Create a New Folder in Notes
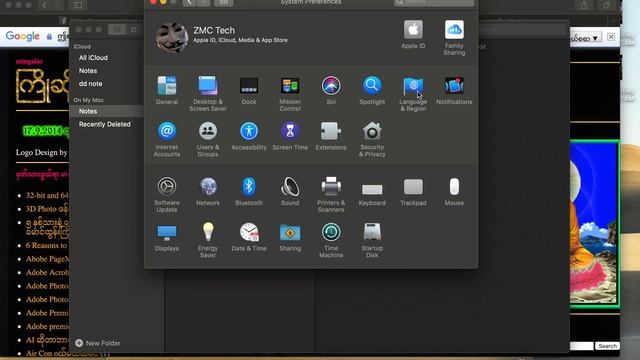640x360 pixels. tap(98, 343)
